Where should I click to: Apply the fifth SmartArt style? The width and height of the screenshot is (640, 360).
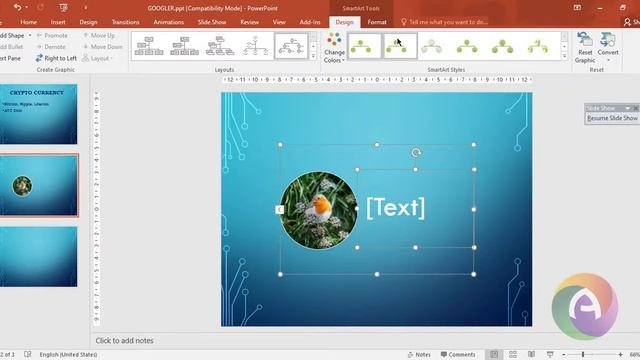[502, 46]
